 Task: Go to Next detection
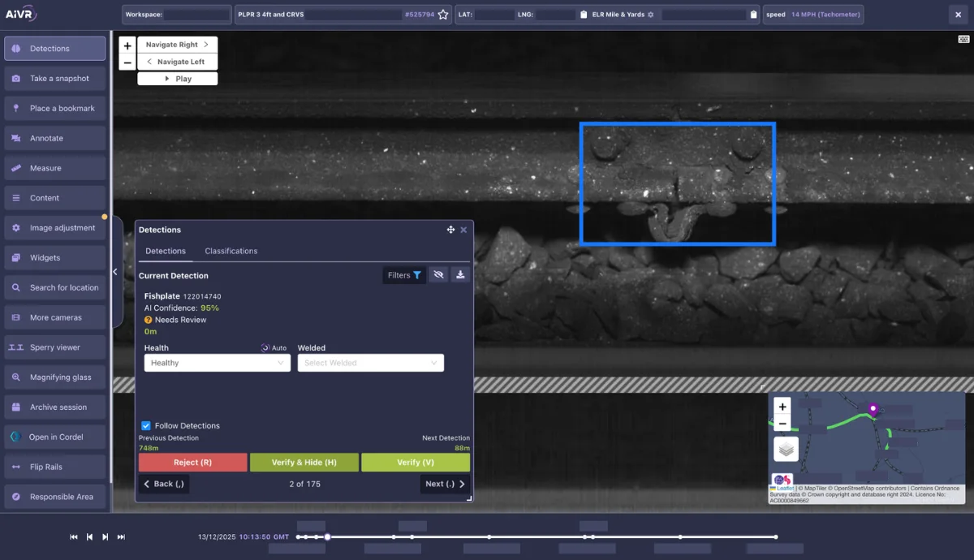tap(445, 484)
